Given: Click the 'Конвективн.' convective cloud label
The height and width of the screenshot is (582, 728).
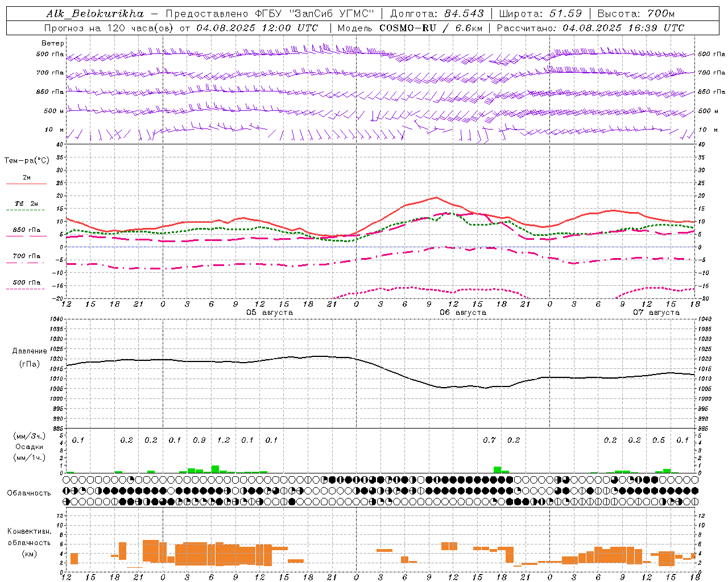Looking at the screenshot, I should click(x=29, y=531).
